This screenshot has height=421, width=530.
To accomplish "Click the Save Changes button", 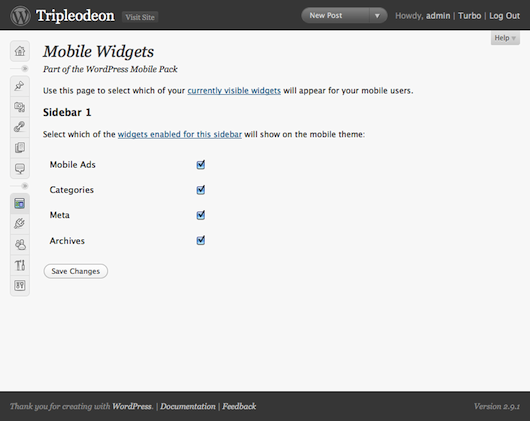I will tap(76, 271).
